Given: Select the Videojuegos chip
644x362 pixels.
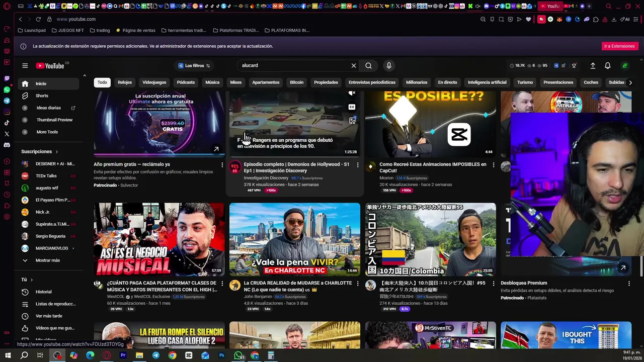Looking at the screenshot, I should click(154, 82).
